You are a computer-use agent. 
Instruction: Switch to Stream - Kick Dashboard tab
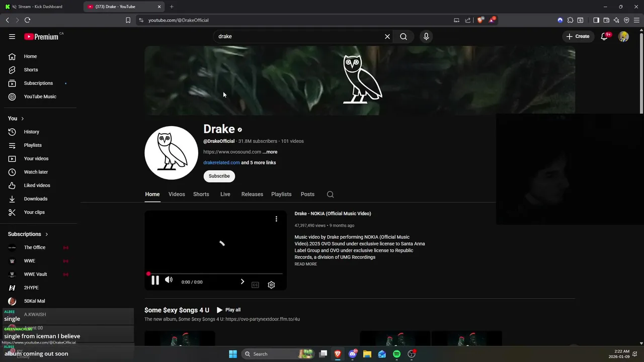(x=40, y=7)
